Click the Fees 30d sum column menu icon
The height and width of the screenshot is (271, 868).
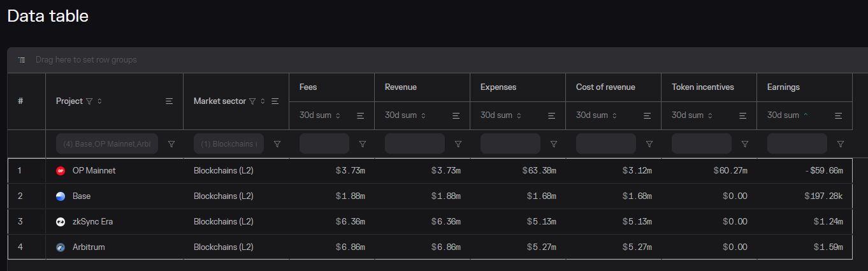360,115
